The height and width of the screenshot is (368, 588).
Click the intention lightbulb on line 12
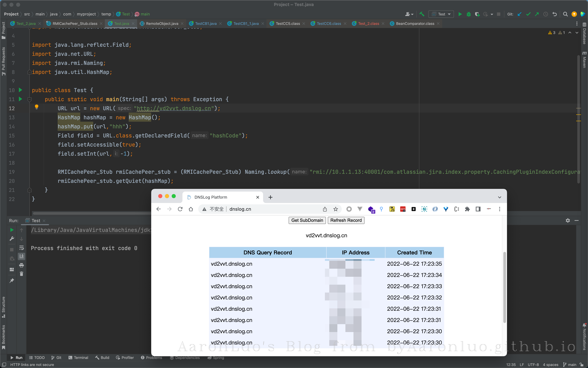click(x=36, y=107)
